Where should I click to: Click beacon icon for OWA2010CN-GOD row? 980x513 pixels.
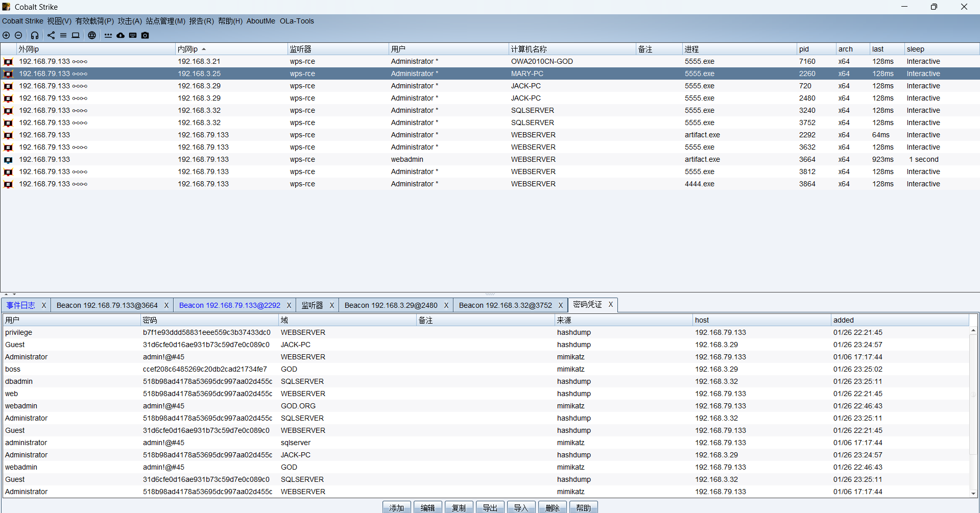pos(8,62)
